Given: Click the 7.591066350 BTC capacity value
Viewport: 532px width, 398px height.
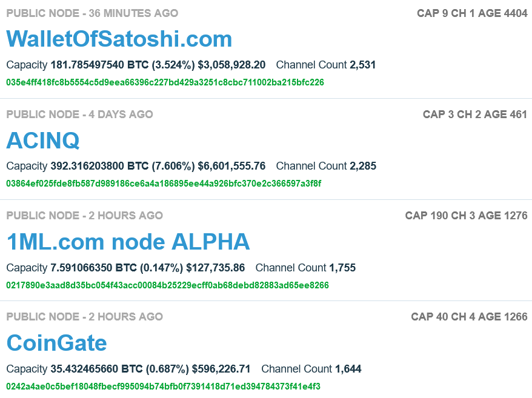Looking at the screenshot, I should pos(93,267).
